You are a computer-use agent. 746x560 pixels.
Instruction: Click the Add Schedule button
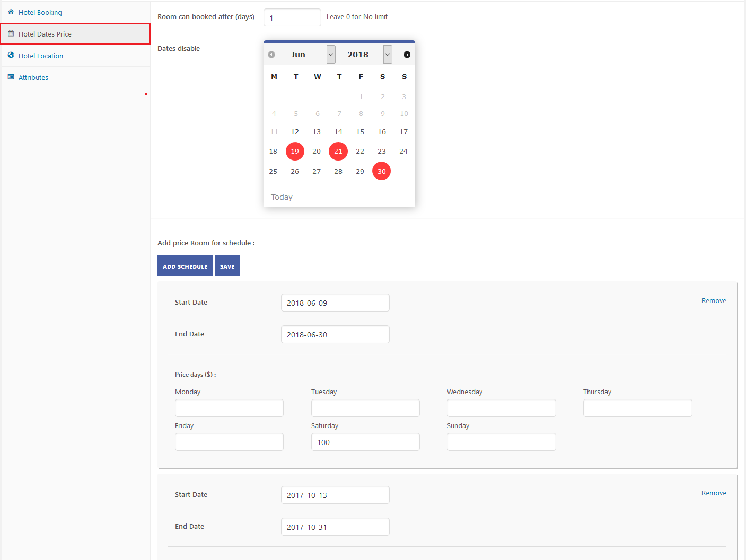click(185, 266)
